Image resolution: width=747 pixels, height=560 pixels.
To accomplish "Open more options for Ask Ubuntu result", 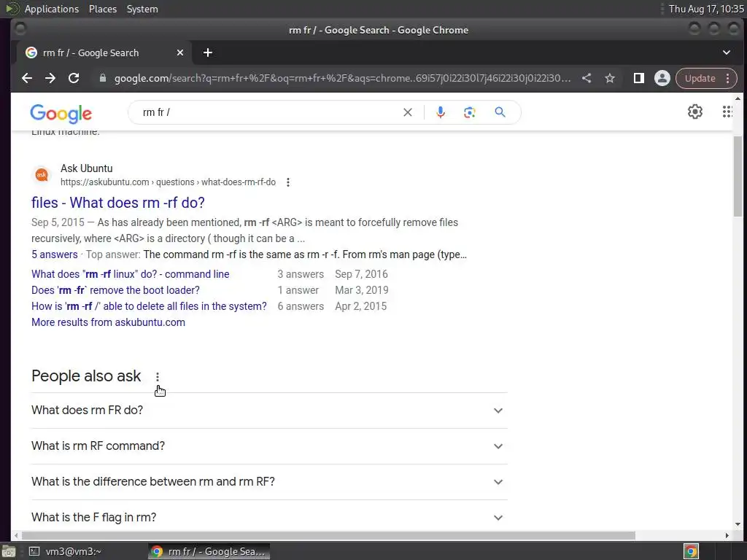I will (x=287, y=182).
